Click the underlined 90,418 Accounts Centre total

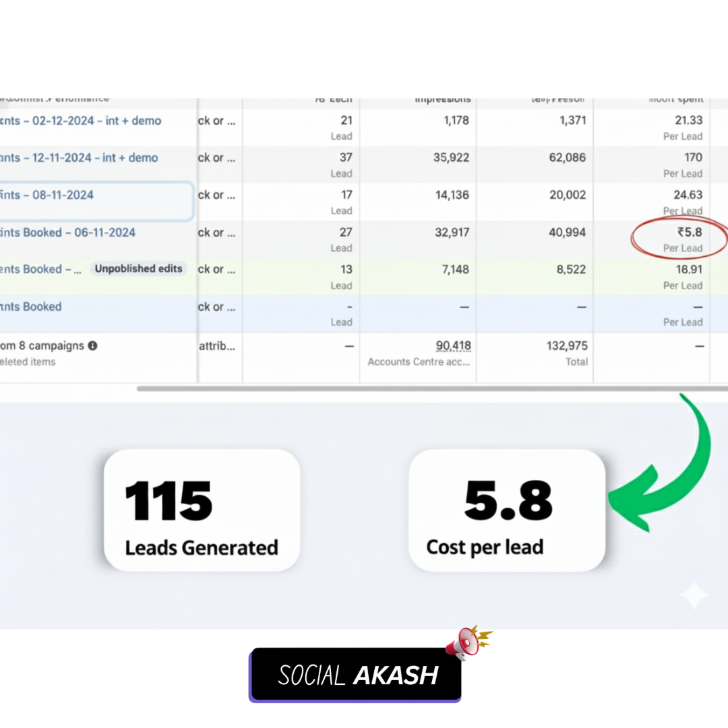[x=453, y=345]
